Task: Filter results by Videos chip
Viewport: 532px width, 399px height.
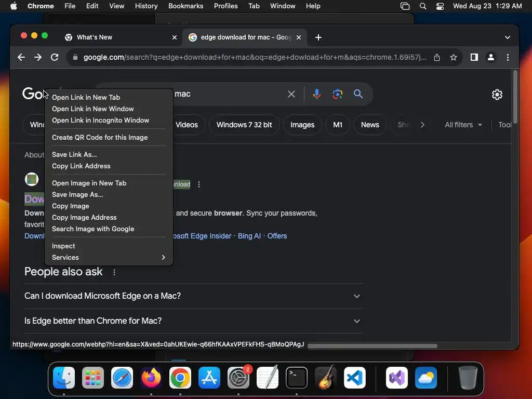Action: (x=187, y=125)
